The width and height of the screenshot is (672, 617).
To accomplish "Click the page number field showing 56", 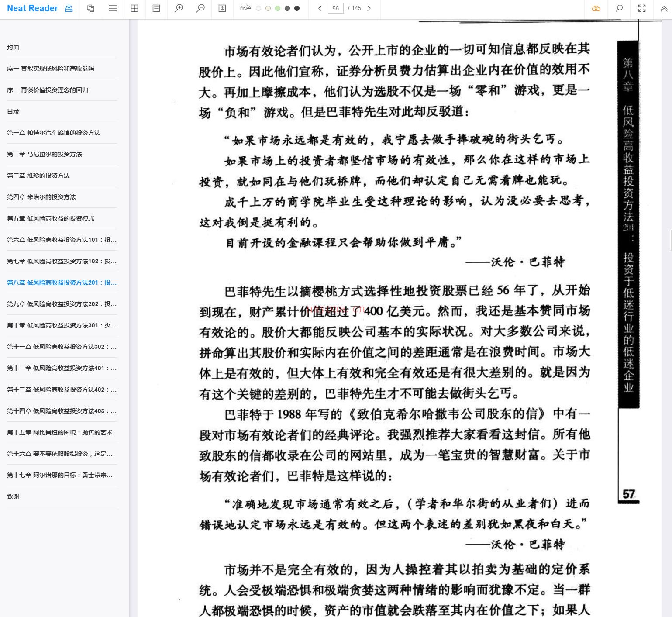I will [x=335, y=8].
